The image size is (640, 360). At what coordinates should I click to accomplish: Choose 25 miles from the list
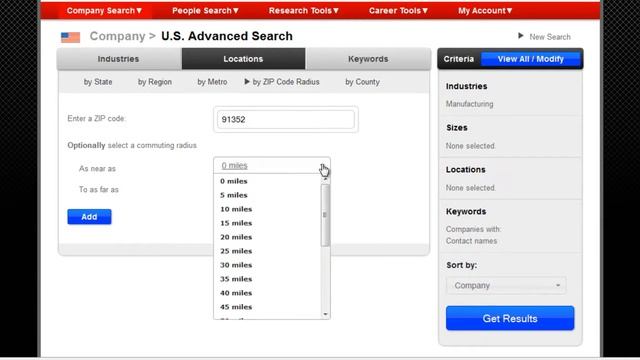236,251
